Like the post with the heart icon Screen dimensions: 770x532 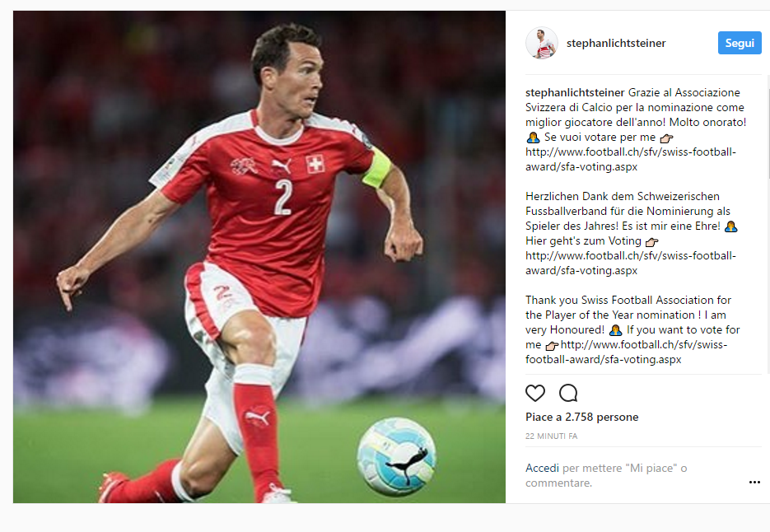coord(534,393)
